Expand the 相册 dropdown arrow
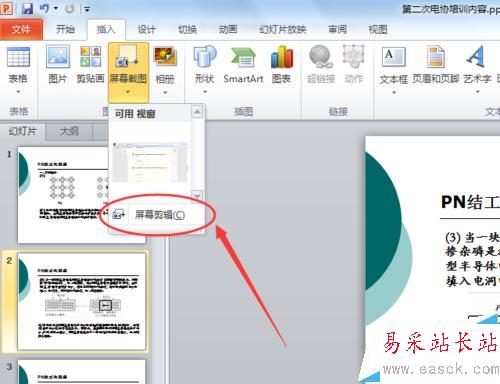The width and height of the screenshot is (500, 384). [165, 92]
